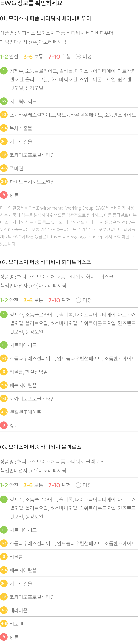
Task: Click the green 1-2 안전 legend in 베이비파우더 section
Action: (9, 56)
